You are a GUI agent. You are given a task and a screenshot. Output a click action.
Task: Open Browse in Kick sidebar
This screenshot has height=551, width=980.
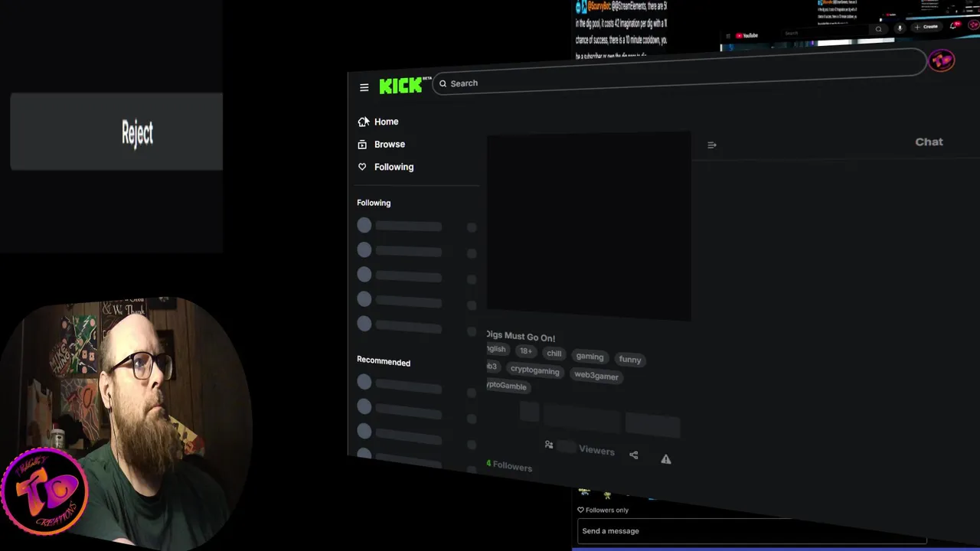coord(389,144)
